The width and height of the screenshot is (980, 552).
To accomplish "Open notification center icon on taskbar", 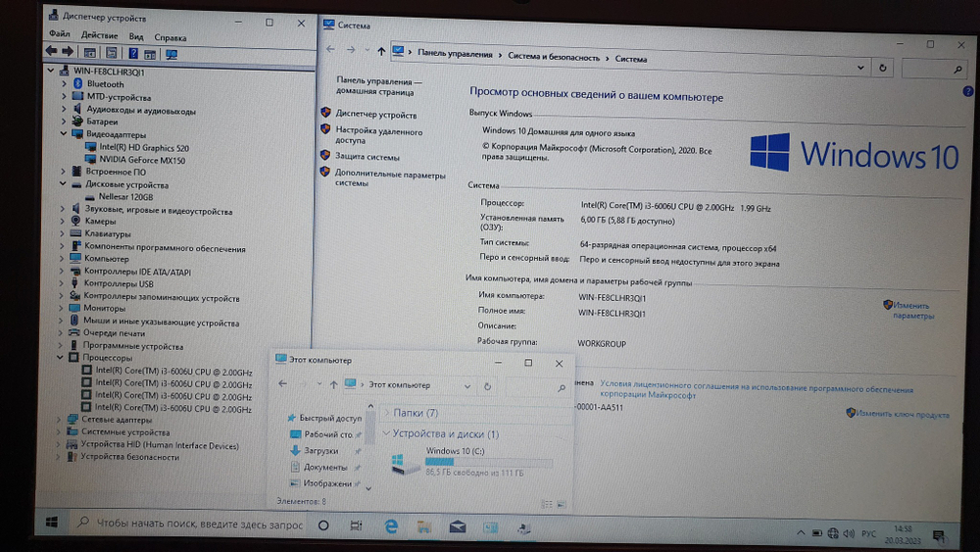I will (x=939, y=535).
